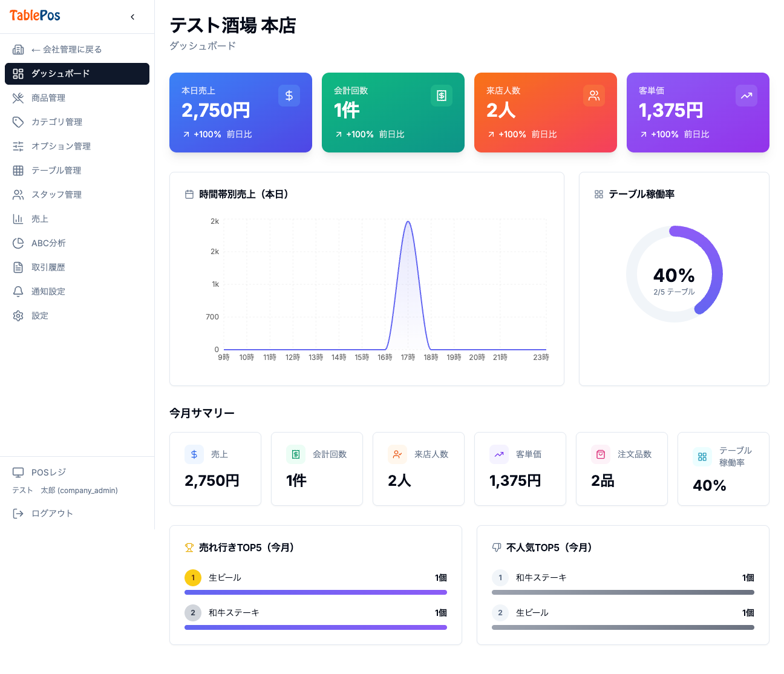Open 商品管理 in the sidebar
Image resolution: width=784 pixels, height=674 pixels.
coord(77,98)
